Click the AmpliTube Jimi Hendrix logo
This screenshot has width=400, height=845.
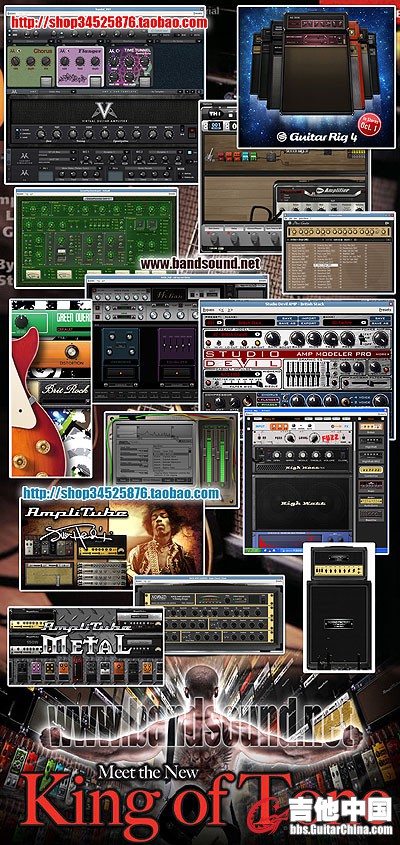[x=75, y=522]
